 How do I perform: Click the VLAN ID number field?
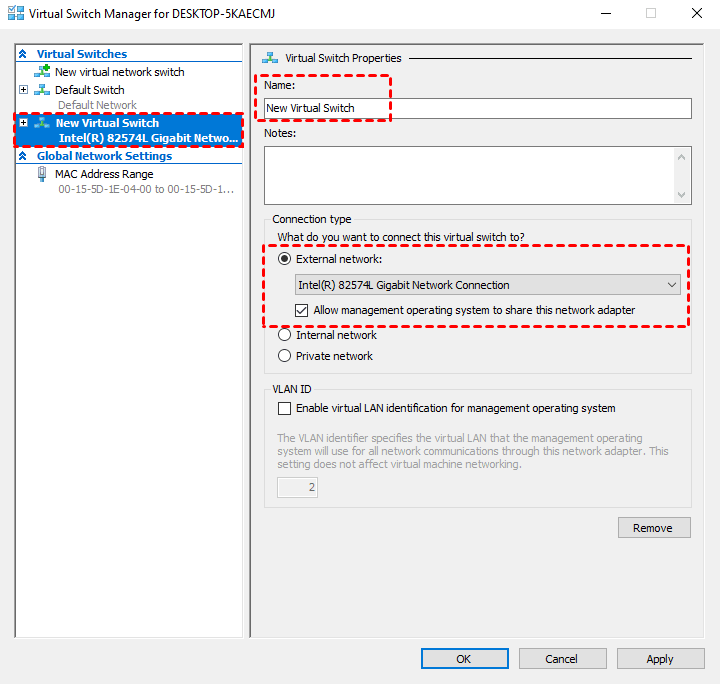[x=297, y=488]
